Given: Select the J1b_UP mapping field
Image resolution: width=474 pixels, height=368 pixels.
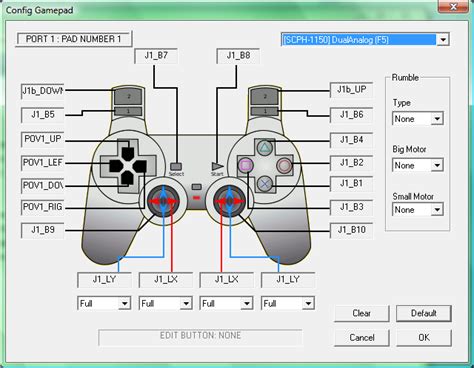Looking at the screenshot, I should coord(351,90).
